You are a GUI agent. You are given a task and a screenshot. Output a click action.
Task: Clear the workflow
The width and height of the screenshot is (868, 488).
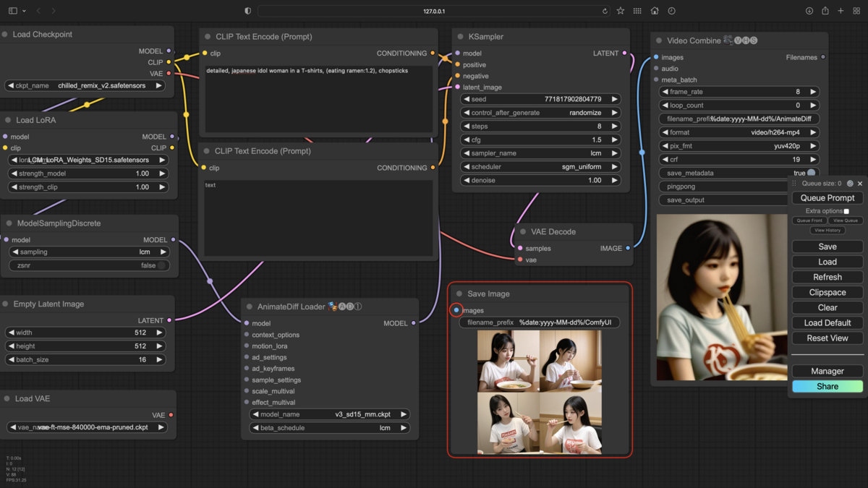[x=827, y=307]
